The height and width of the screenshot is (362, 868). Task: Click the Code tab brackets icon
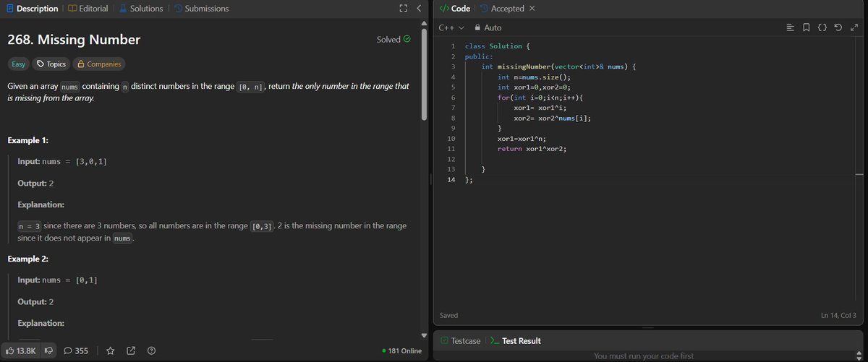444,9
